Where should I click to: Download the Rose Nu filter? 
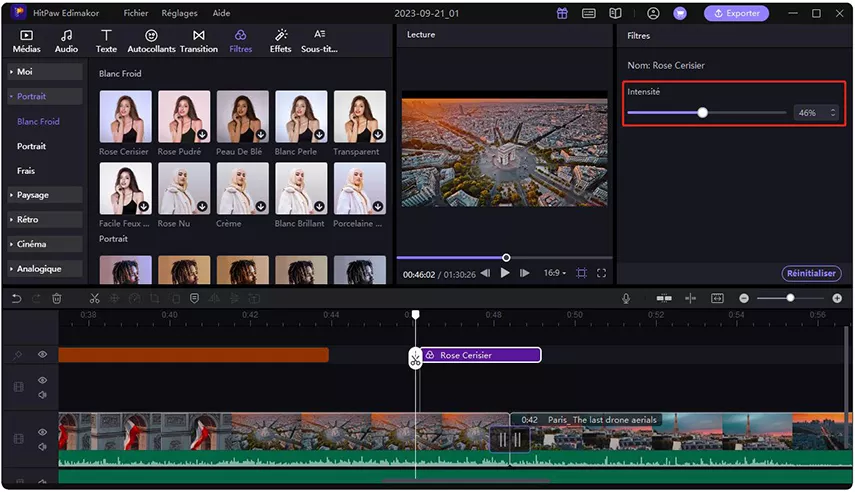[202, 206]
